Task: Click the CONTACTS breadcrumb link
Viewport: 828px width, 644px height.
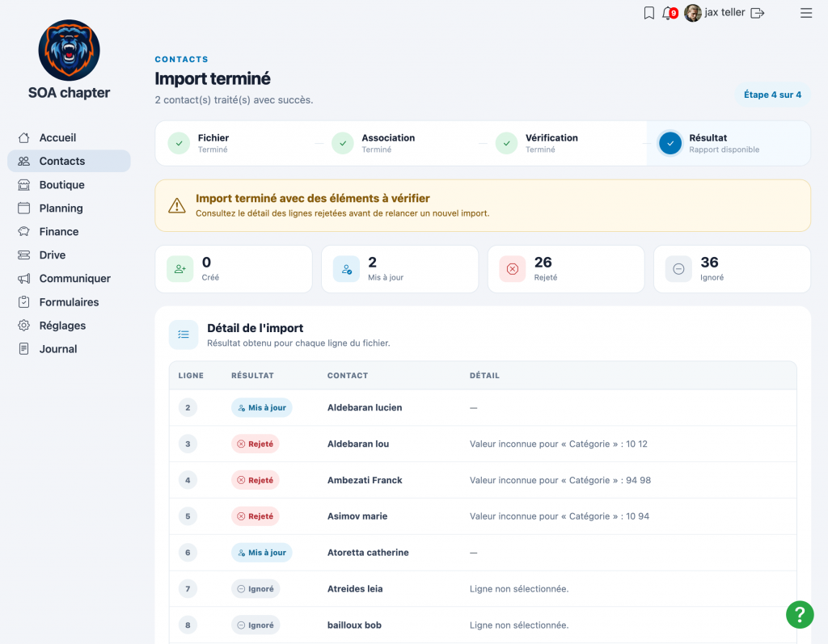Action: 181,59
